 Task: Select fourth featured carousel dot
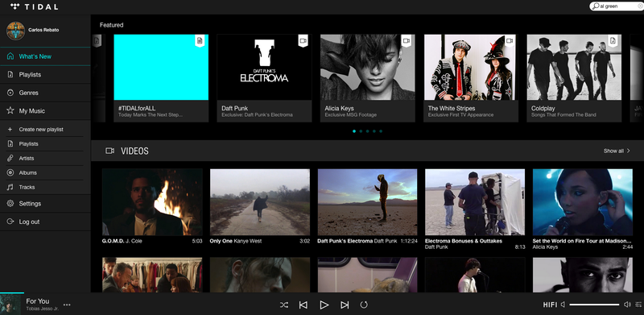[x=374, y=131]
